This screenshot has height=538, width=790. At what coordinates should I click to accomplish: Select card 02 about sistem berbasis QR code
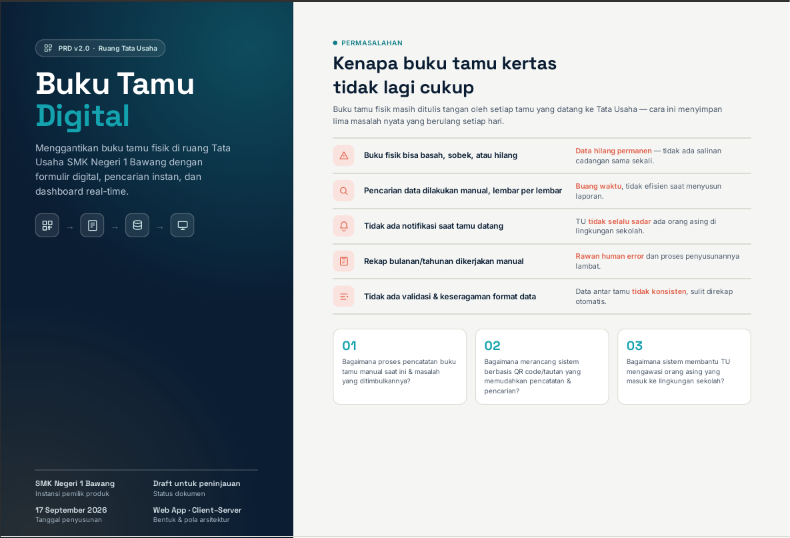(x=542, y=367)
